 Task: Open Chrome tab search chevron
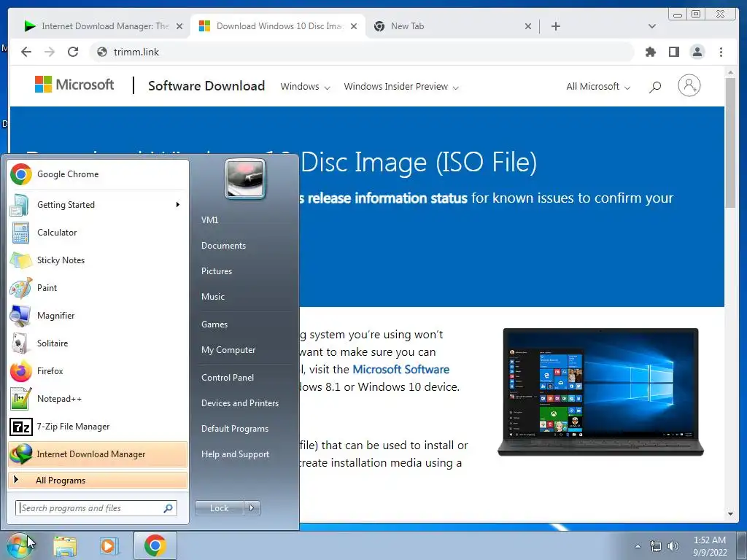(651, 26)
